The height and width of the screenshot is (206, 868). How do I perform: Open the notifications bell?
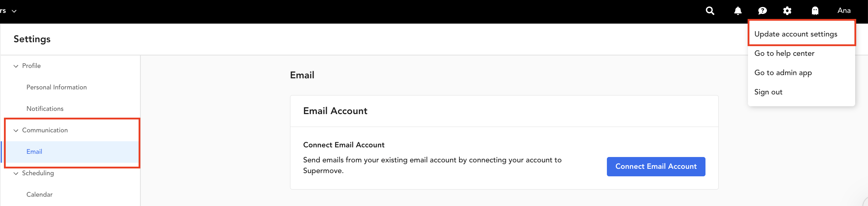(x=738, y=11)
